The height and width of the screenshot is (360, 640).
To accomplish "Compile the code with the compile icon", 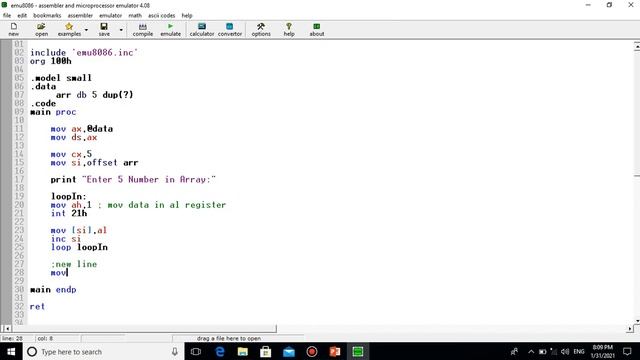I will coord(142,29).
